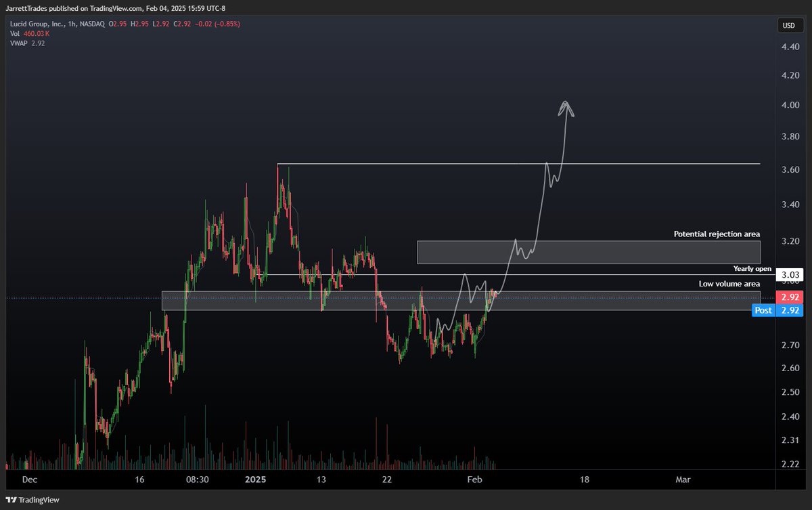Click the 22 date on time axis
Image resolution: width=812 pixels, height=510 pixels.
pyautogui.click(x=386, y=480)
